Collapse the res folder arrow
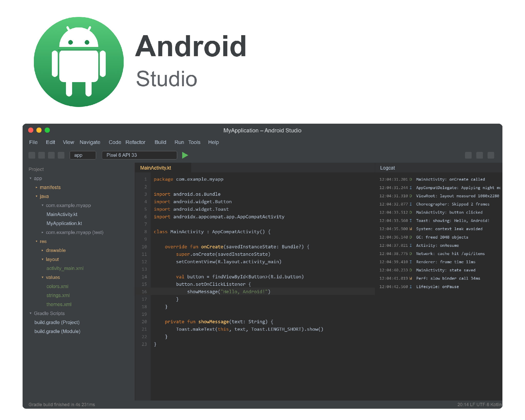The width and height of the screenshot is (525, 420). tap(36, 241)
